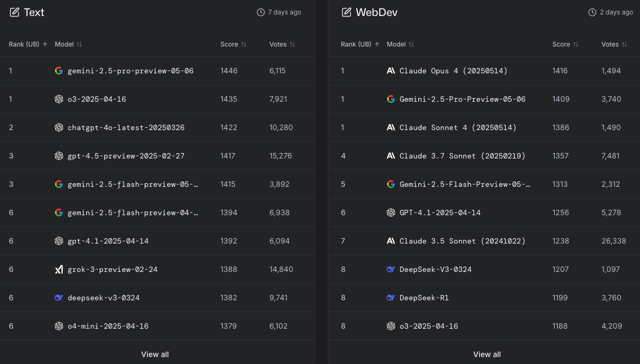This screenshot has height=364, width=640.
Task: Click the OpenAI icon beside o4-mini-2025-04-16
Action: tap(59, 326)
